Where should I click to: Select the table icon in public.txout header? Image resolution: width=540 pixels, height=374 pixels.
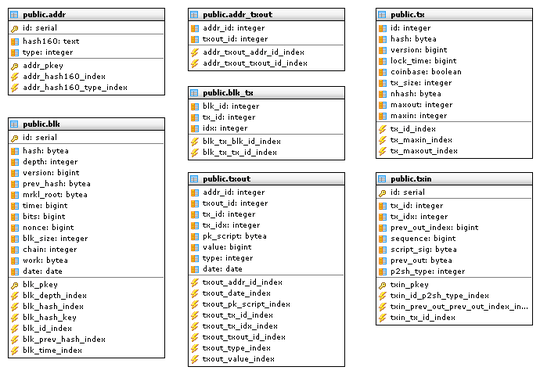[194, 179]
